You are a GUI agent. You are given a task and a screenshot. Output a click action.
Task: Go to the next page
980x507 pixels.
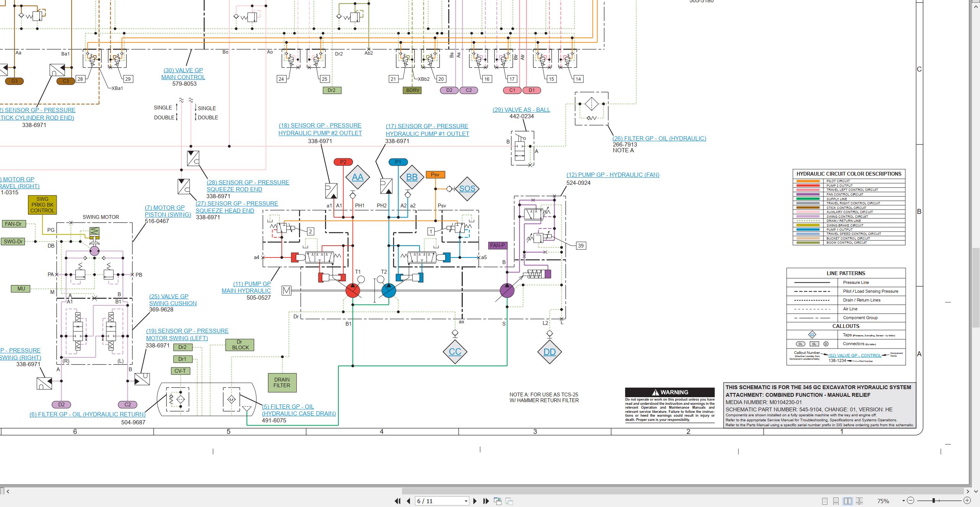(475, 501)
